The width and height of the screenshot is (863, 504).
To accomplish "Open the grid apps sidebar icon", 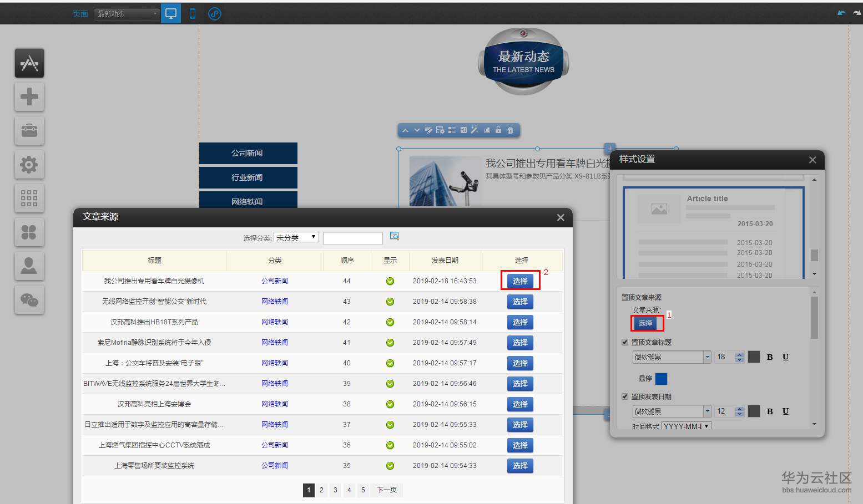I will 29,198.
